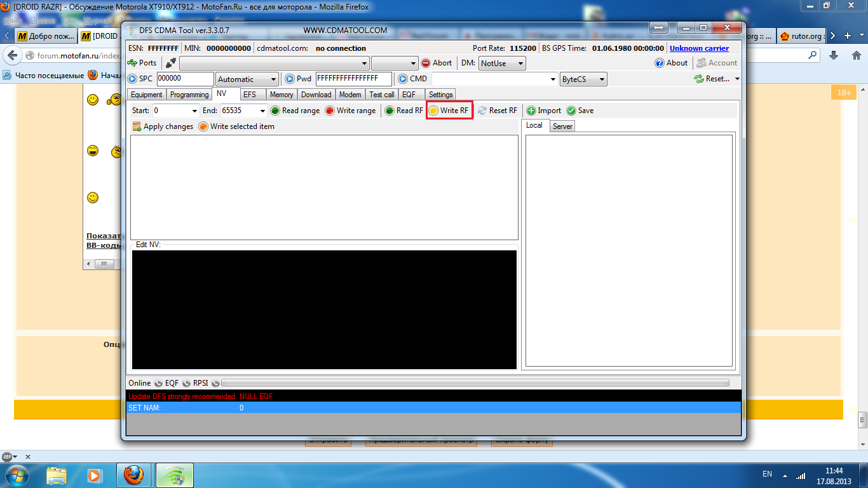Viewport: 868px width, 488px height.
Task: Click the clock in the system tray
Action: tap(834, 475)
